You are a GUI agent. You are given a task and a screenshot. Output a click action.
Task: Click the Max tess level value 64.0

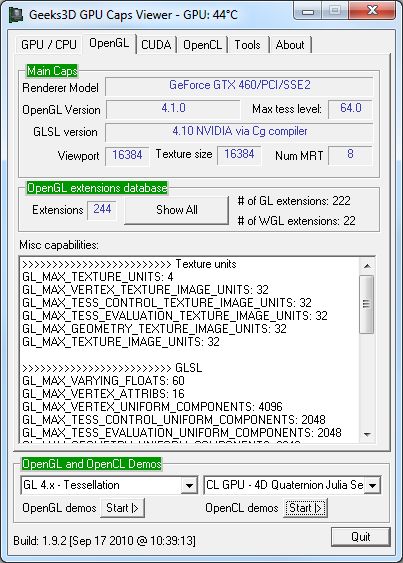point(350,109)
